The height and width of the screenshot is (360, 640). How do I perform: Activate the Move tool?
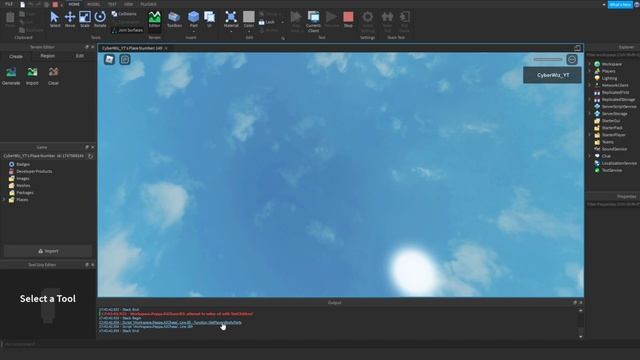pos(70,19)
